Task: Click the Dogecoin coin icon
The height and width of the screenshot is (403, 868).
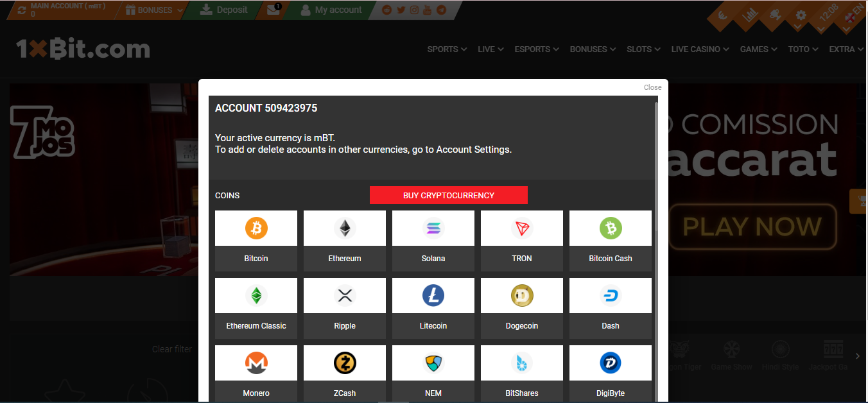Action: pyautogui.click(x=522, y=296)
